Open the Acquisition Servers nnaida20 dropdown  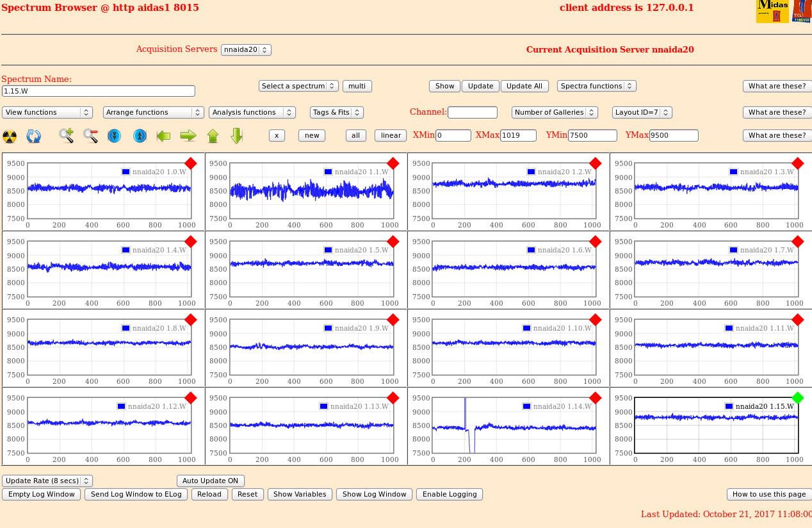246,50
